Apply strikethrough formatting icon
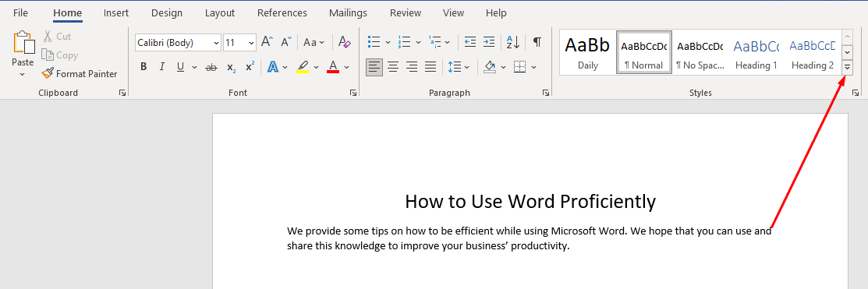Image resolution: width=868 pixels, height=289 pixels. (211, 68)
